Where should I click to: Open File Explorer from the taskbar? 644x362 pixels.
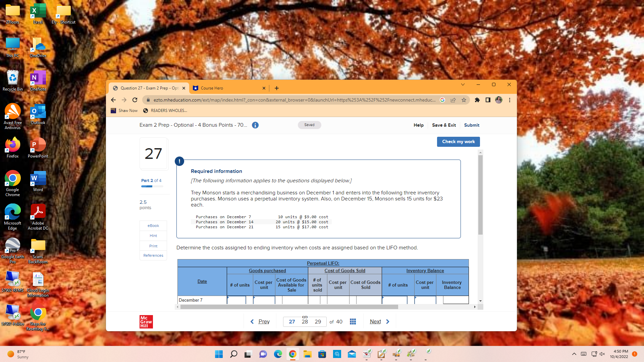307,354
